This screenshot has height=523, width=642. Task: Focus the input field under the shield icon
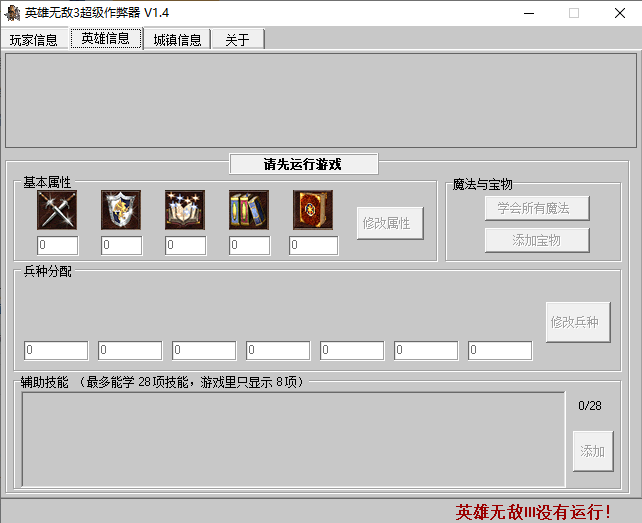(x=122, y=245)
